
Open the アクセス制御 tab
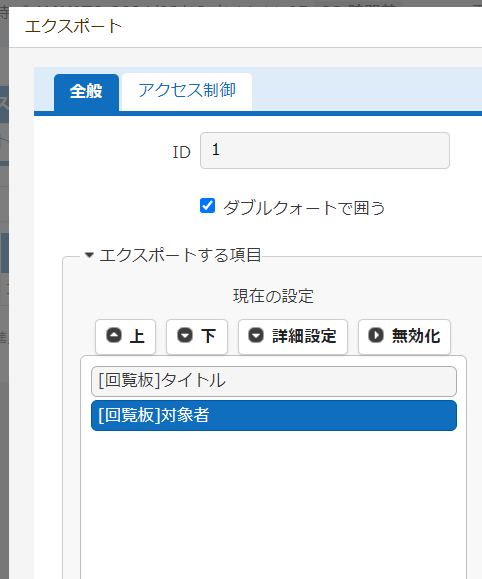click(187, 92)
